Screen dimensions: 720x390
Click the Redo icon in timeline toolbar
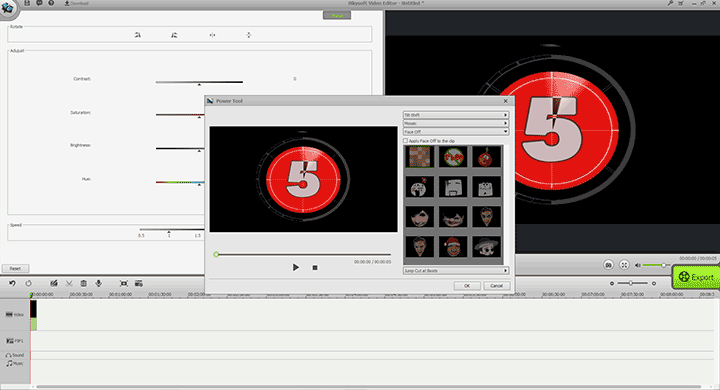[28, 283]
